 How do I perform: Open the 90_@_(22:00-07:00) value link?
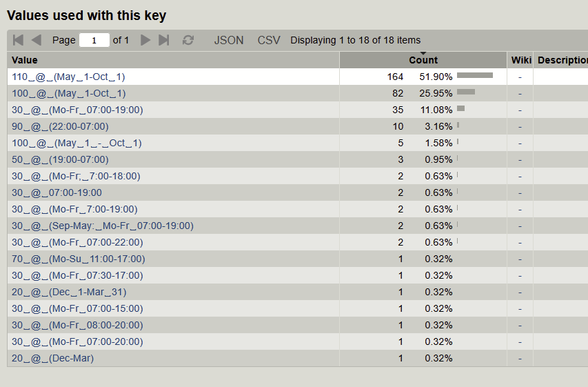60,126
